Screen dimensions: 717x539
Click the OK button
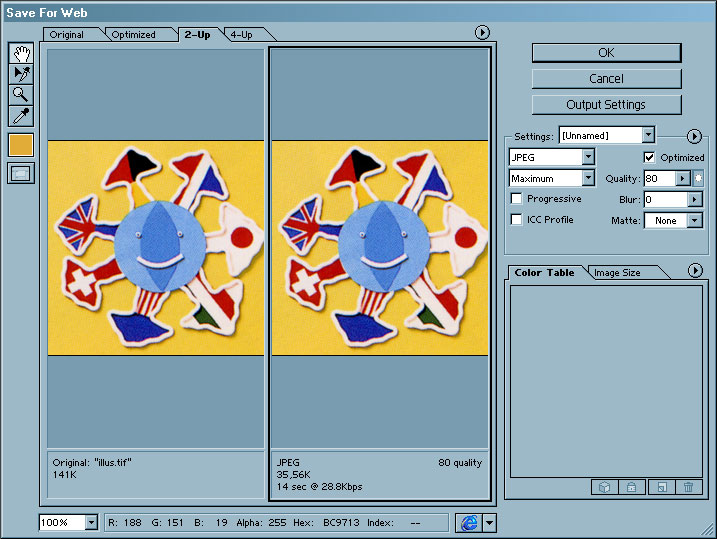(x=606, y=53)
